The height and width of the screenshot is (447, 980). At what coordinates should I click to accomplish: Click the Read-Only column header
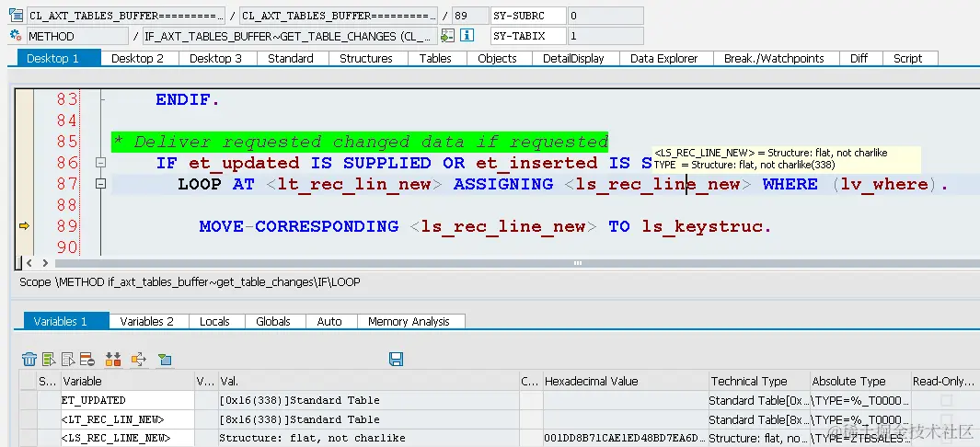(945, 381)
